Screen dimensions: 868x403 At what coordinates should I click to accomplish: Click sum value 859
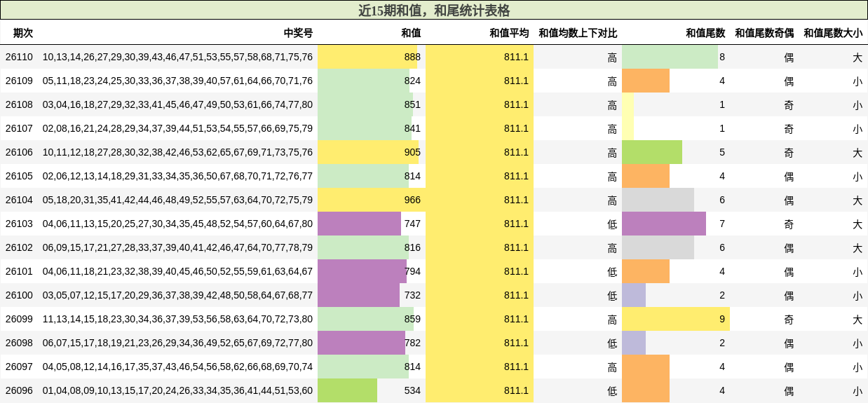[x=412, y=319]
